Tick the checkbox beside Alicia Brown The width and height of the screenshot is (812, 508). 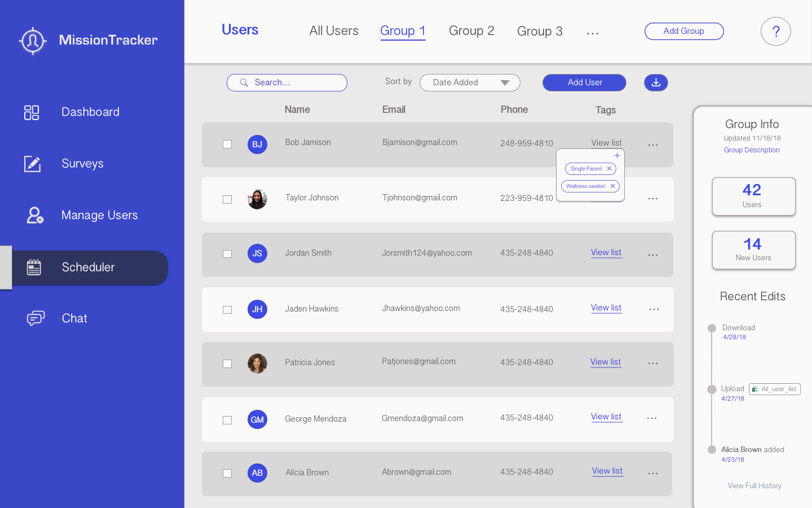(x=227, y=474)
